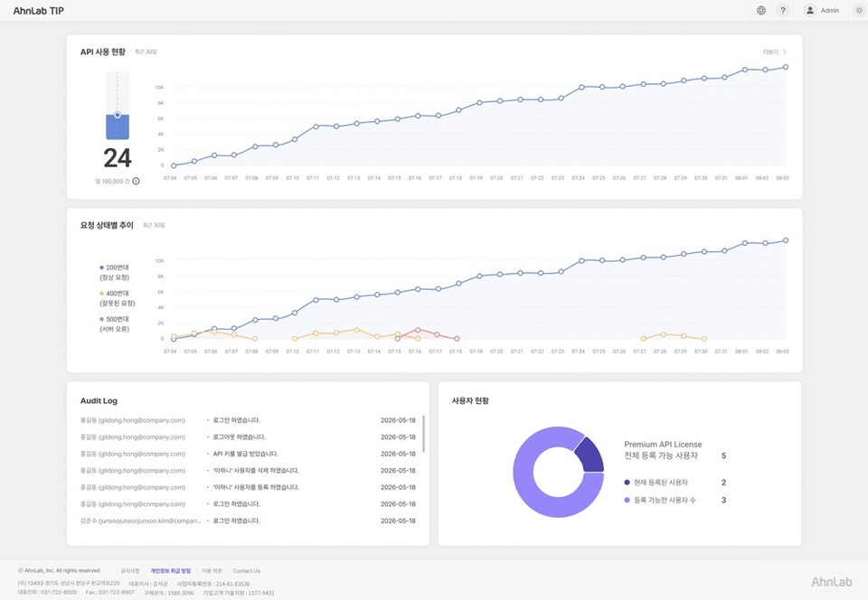This screenshot has width=868, height=600.
Task: Open the Contact Us footer link
Action: coord(246,571)
